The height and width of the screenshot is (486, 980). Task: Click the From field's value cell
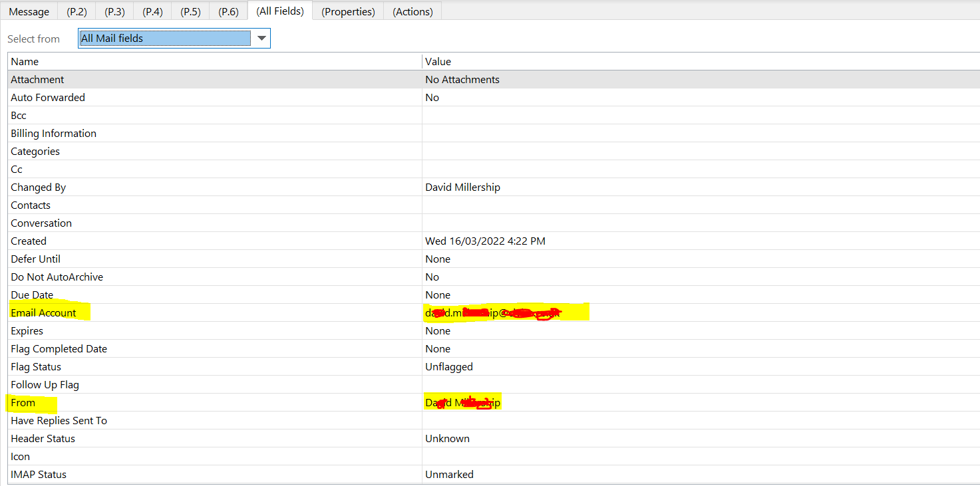pyautogui.click(x=701, y=402)
